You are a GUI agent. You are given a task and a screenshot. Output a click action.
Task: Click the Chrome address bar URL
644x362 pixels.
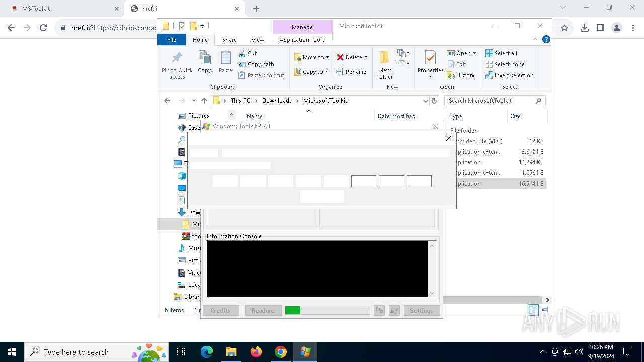click(114, 28)
